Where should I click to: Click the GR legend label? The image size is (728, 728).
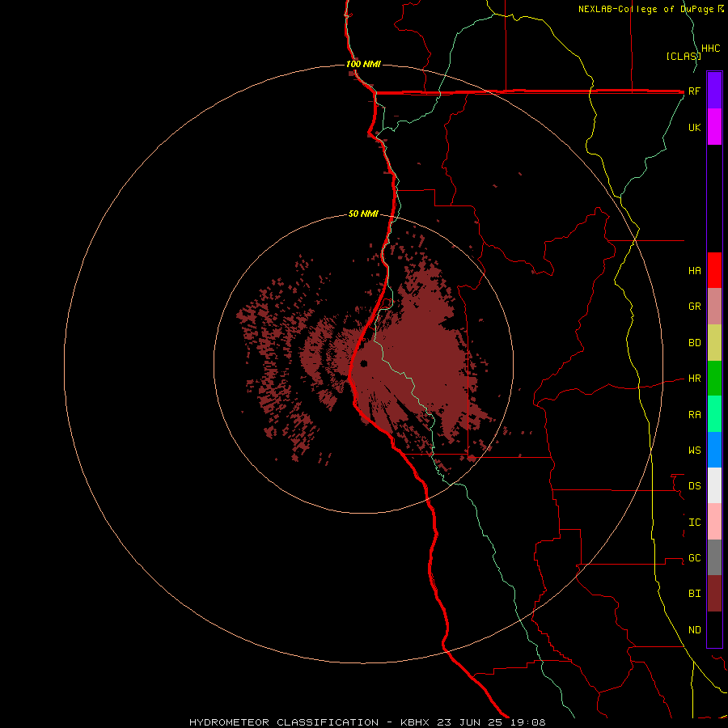pos(694,307)
